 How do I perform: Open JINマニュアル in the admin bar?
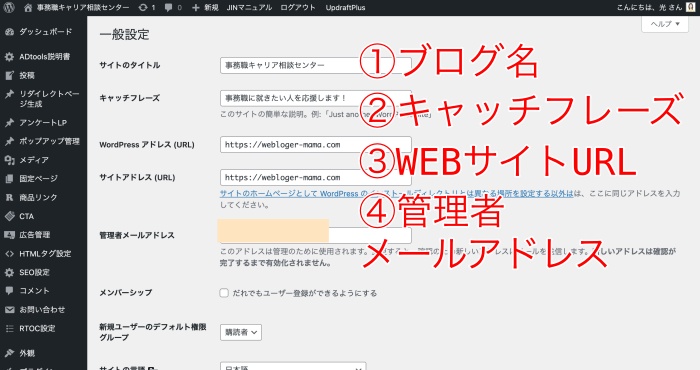(x=249, y=8)
